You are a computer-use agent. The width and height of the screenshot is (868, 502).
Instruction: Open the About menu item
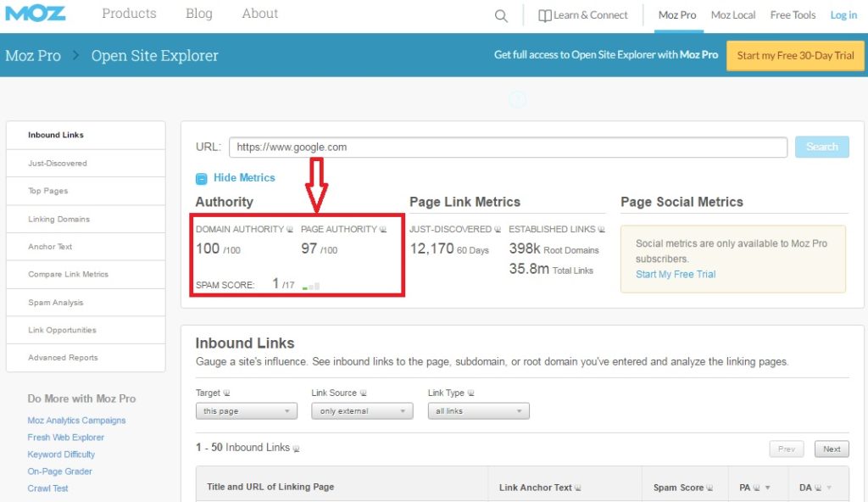pyautogui.click(x=259, y=14)
